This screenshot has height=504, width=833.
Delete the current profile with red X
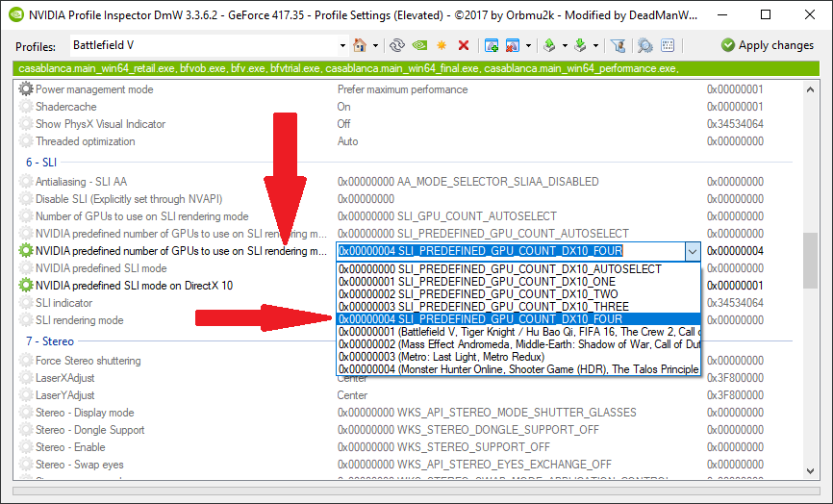(464, 45)
